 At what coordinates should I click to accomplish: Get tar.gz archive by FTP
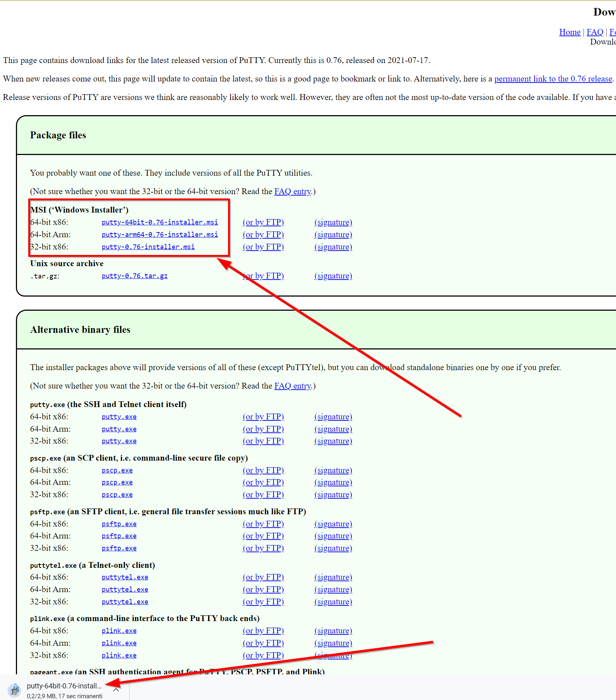[x=263, y=276]
